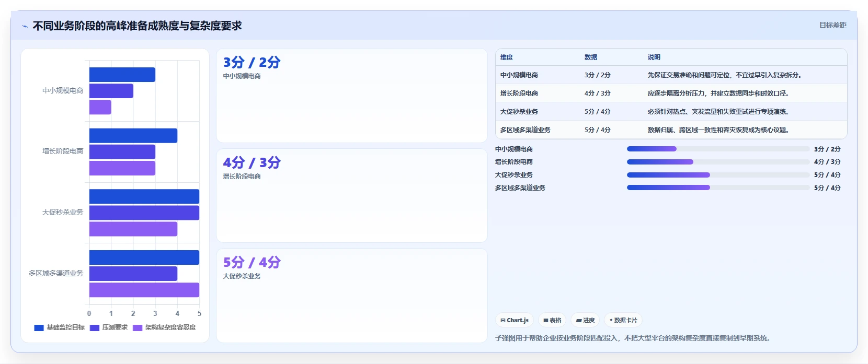Click the 4分 / 3分 value in the table
Image resolution: width=868 pixels, height=364 pixels.
coord(598,93)
